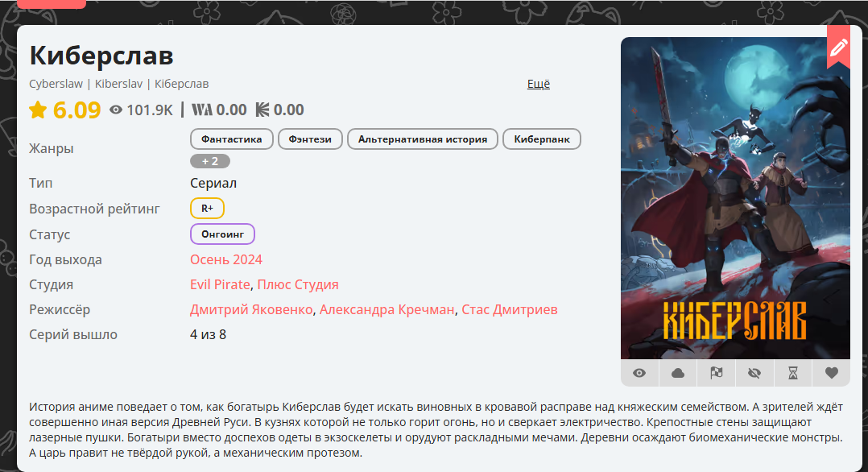This screenshot has width=868, height=472.
Task: Click the R+ age rating badge
Action: coord(207,209)
